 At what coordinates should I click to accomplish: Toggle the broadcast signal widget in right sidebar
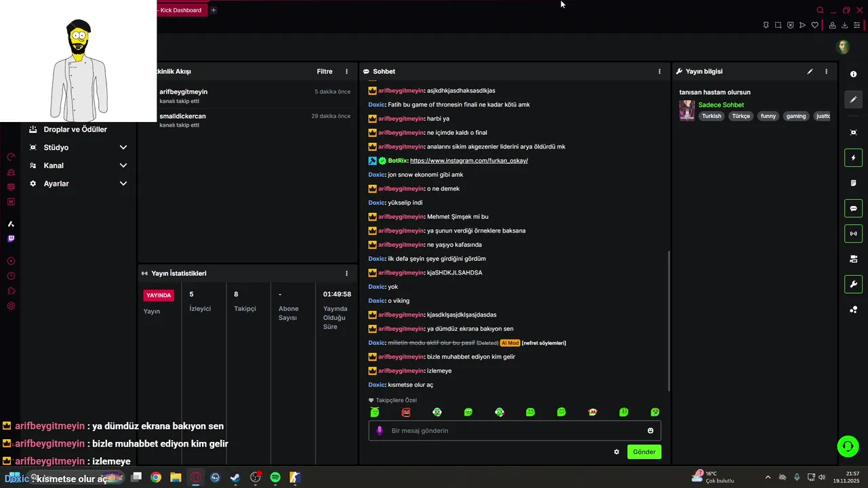[853, 234]
